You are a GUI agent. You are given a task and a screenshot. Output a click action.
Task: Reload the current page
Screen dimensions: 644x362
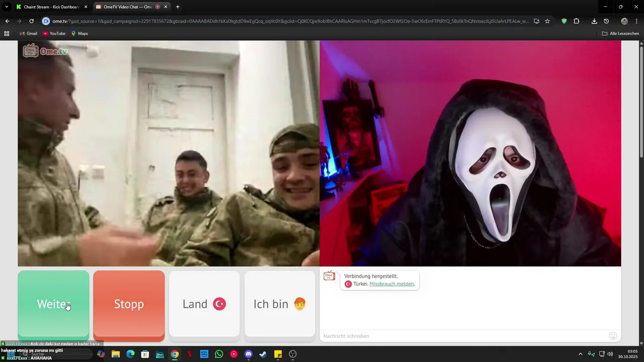click(x=31, y=21)
